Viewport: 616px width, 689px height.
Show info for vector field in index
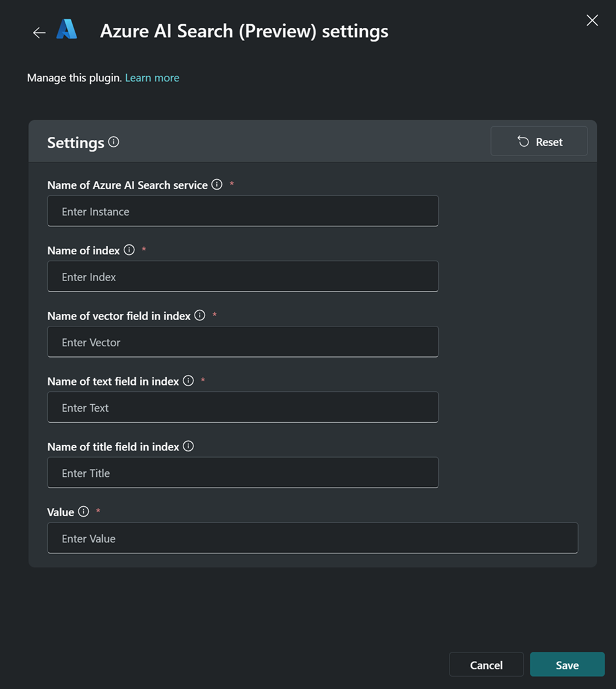tap(200, 315)
